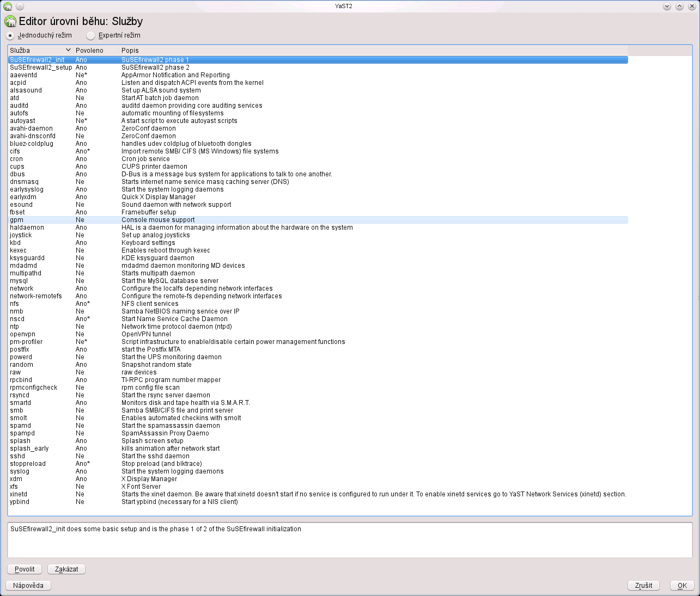This screenshot has height=596, width=700.
Task: Select esound service row
Action: [318, 205]
